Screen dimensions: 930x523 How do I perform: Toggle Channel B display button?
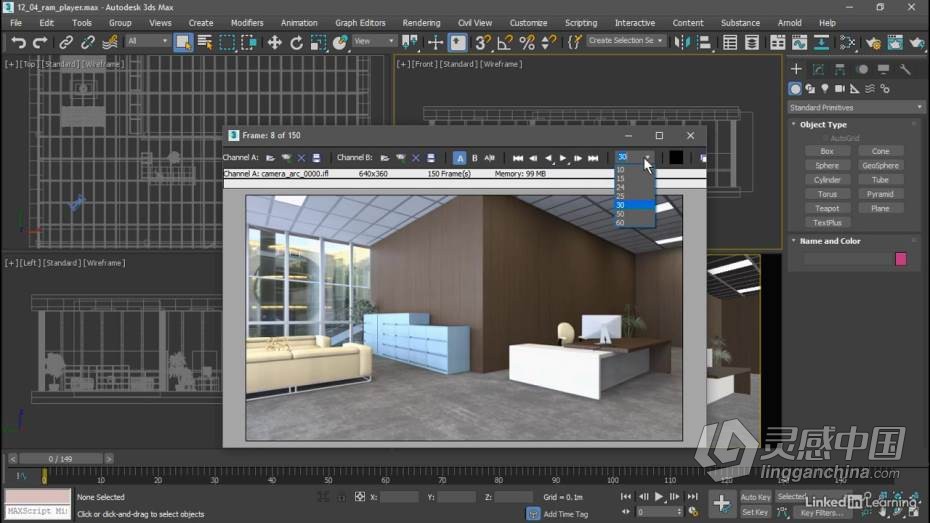[474, 158]
